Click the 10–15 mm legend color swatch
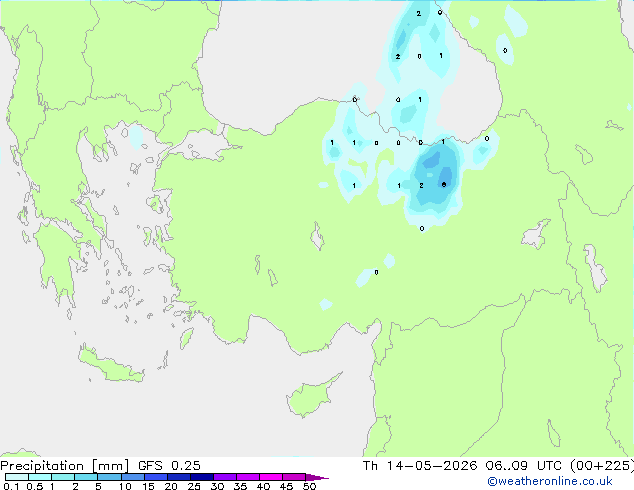 point(132,477)
